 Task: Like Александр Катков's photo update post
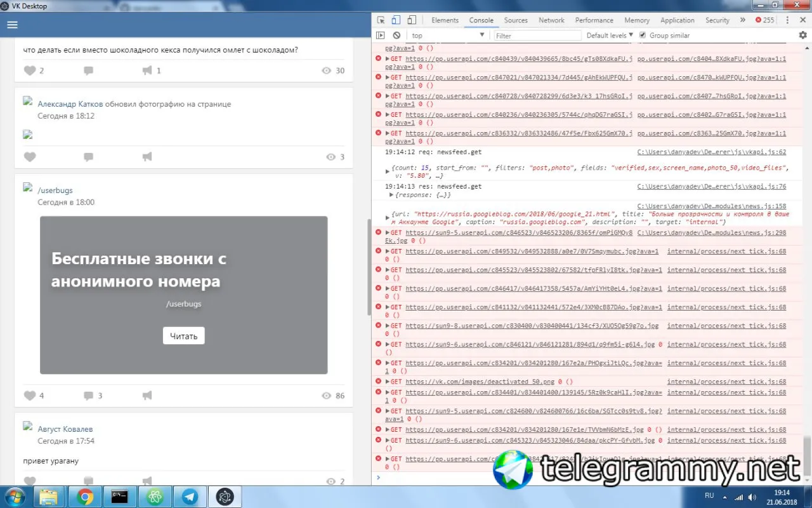(30, 157)
